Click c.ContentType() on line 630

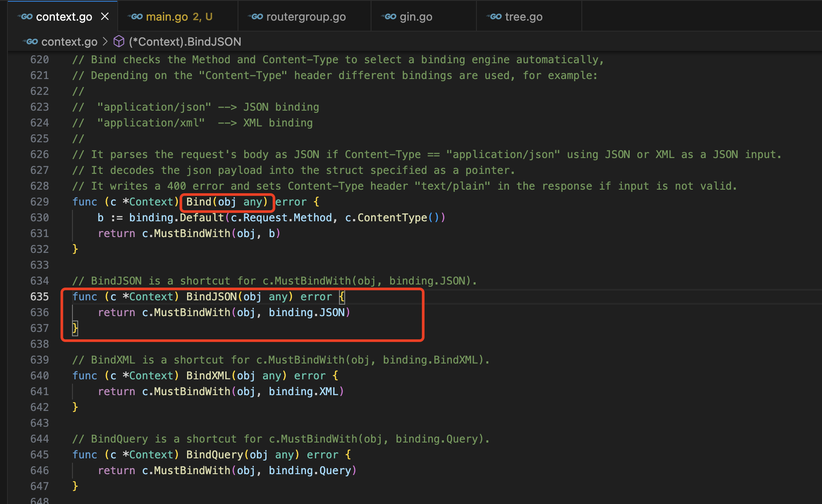click(392, 218)
